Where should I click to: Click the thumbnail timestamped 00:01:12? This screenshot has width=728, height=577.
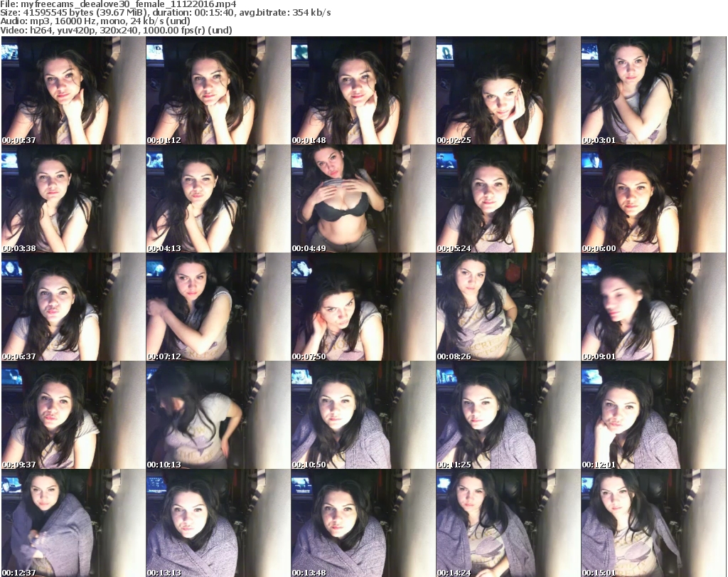point(218,91)
